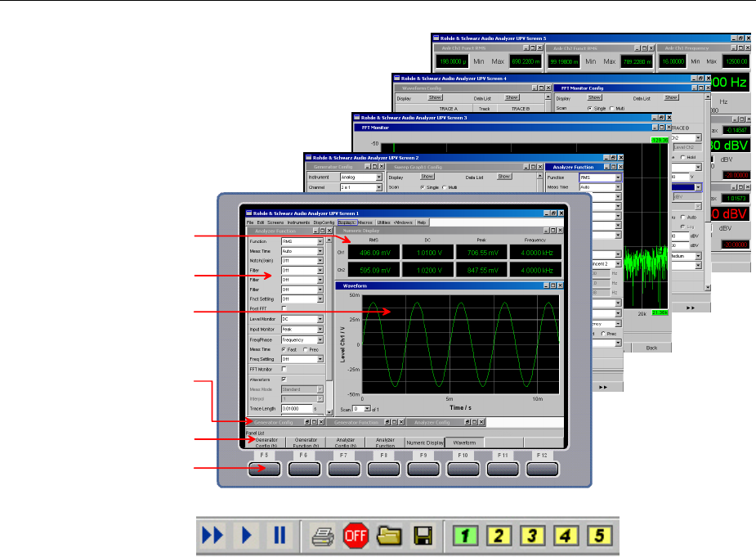Select Multi scan in Screen 2 Sweep Graph Config

pyautogui.click(x=445, y=187)
